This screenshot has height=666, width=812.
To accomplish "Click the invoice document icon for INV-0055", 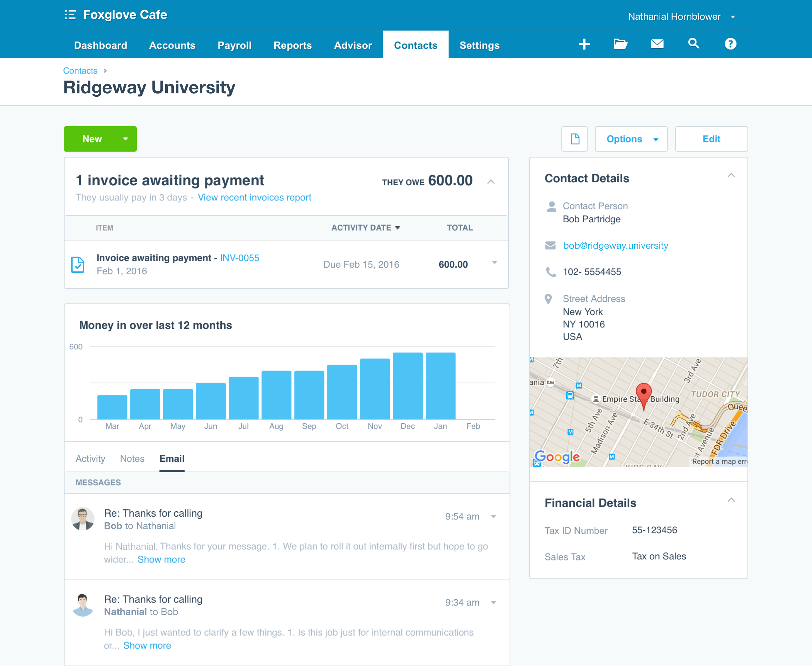I will (78, 265).
